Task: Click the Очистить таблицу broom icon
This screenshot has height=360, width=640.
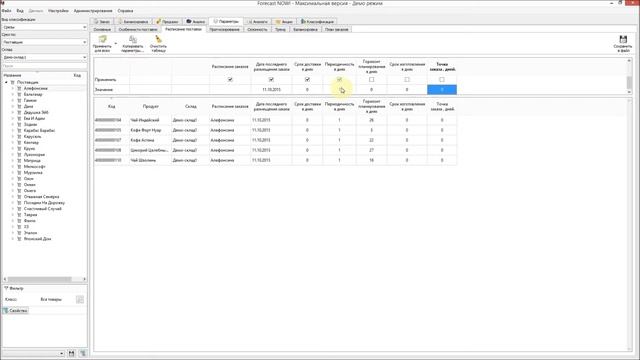Action: click(158, 39)
